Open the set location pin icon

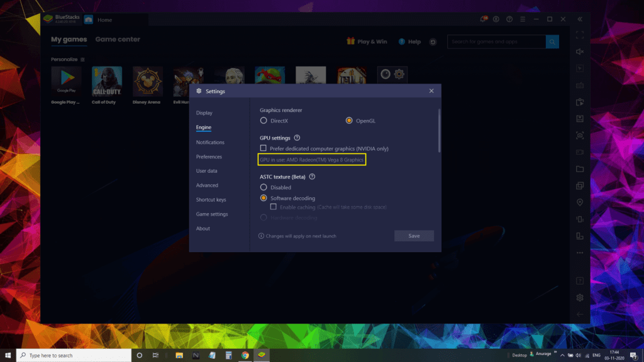(580, 202)
